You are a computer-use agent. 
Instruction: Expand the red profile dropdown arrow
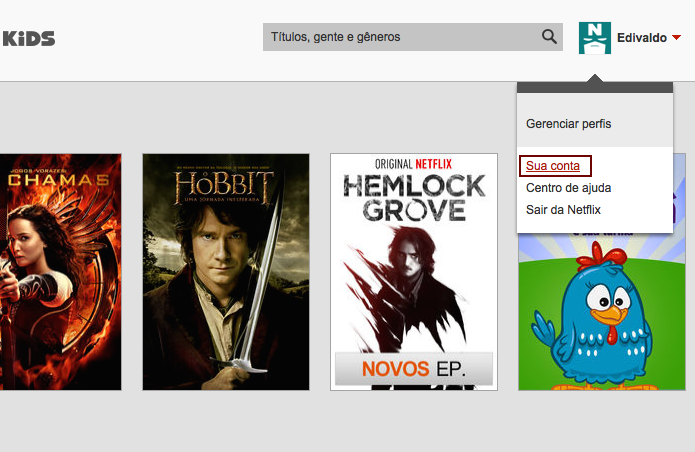click(676, 37)
